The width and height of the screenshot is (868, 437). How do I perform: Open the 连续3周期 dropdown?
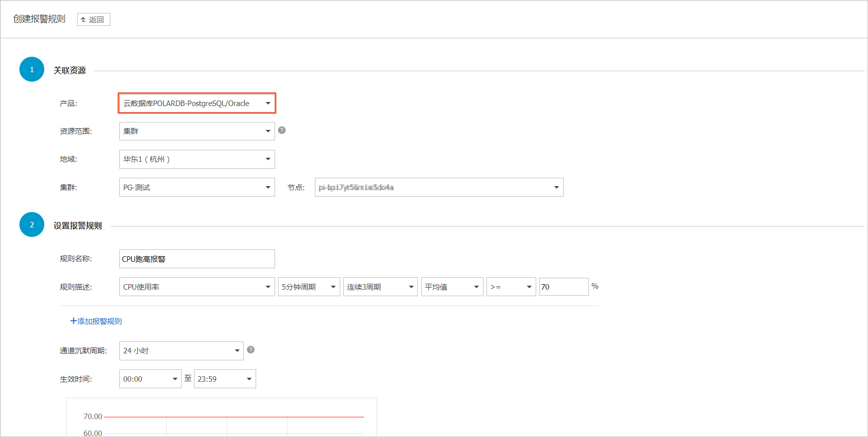[x=381, y=287]
